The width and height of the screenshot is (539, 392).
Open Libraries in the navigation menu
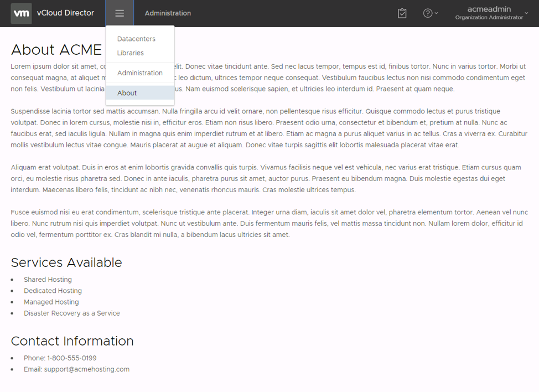coord(130,53)
